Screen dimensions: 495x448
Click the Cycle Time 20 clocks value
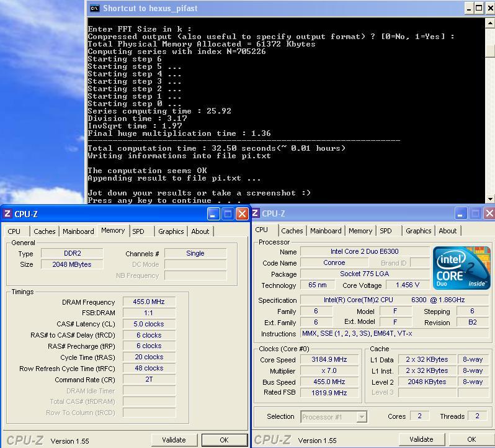pyautogui.click(x=149, y=357)
